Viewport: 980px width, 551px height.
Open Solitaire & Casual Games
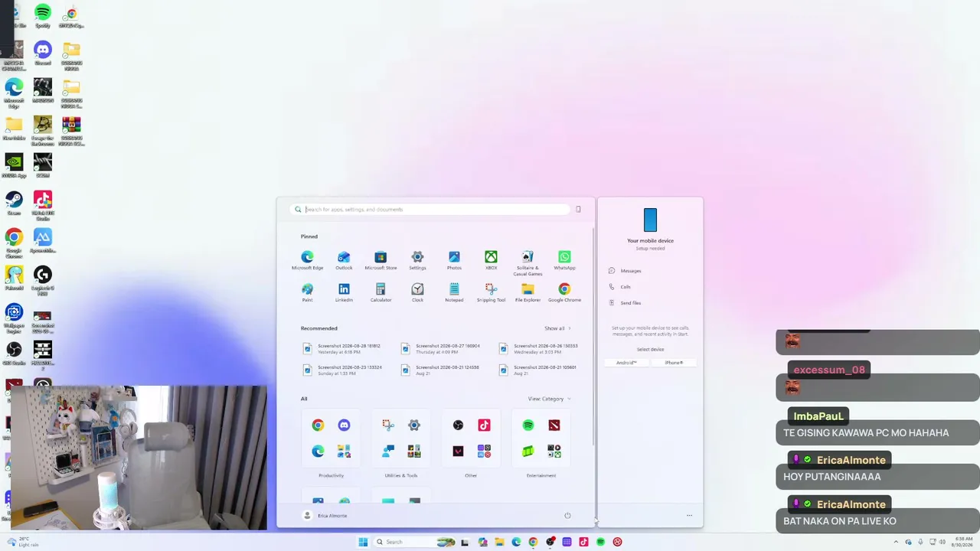pyautogui.click(x=528, y=262)
